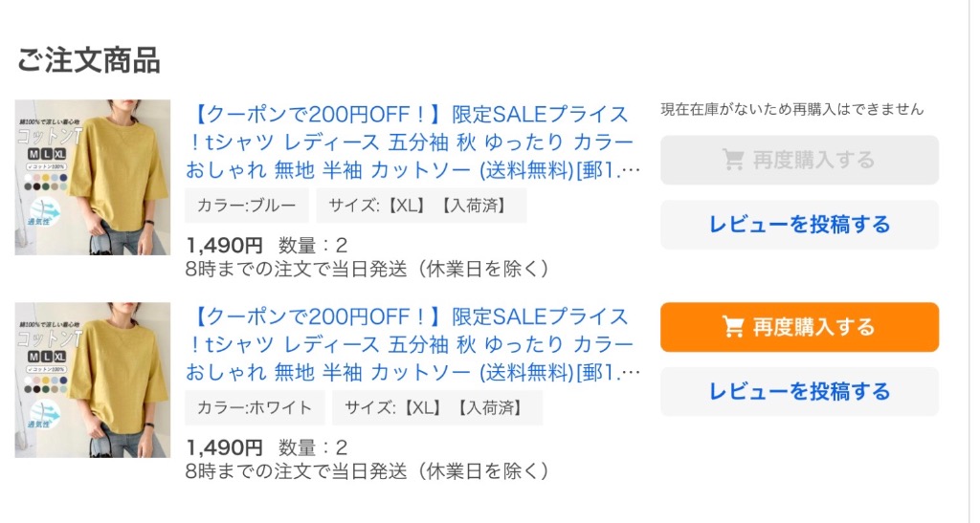Viewport: 980px width, 523px height.
Task: Click the cart icon on disabled repurchase button
Action: click(733, 160)
